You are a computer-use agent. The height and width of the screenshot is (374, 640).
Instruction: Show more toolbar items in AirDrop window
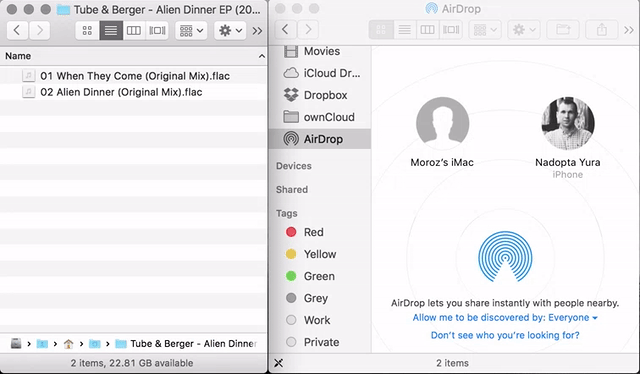(x=629, y=30)
